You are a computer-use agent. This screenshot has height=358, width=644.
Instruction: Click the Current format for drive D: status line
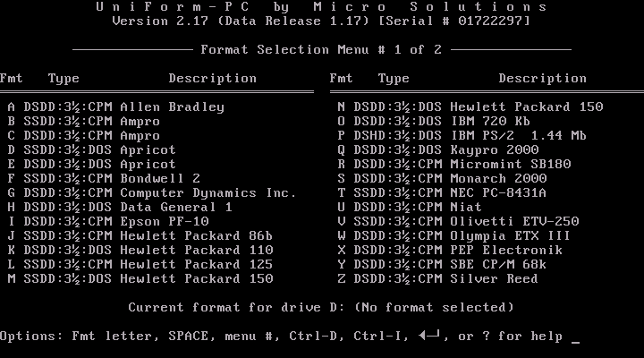[321, 308]
